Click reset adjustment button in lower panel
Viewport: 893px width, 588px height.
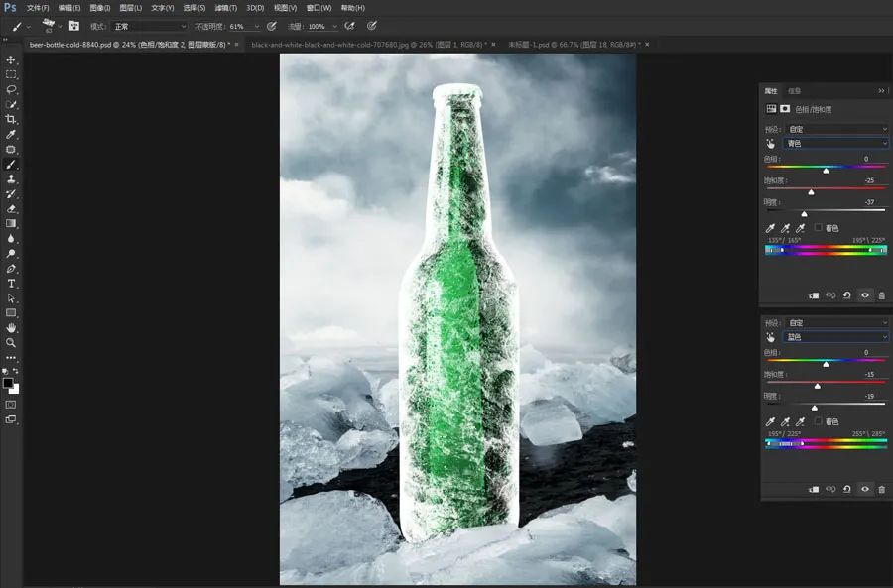(847, 489)
